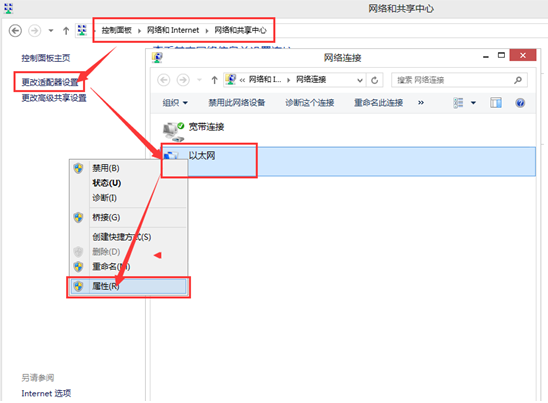The width and height of the screenshot is (548, 403).
Task: Expand the view options dropdown arrow
Action: pos(473,103)
